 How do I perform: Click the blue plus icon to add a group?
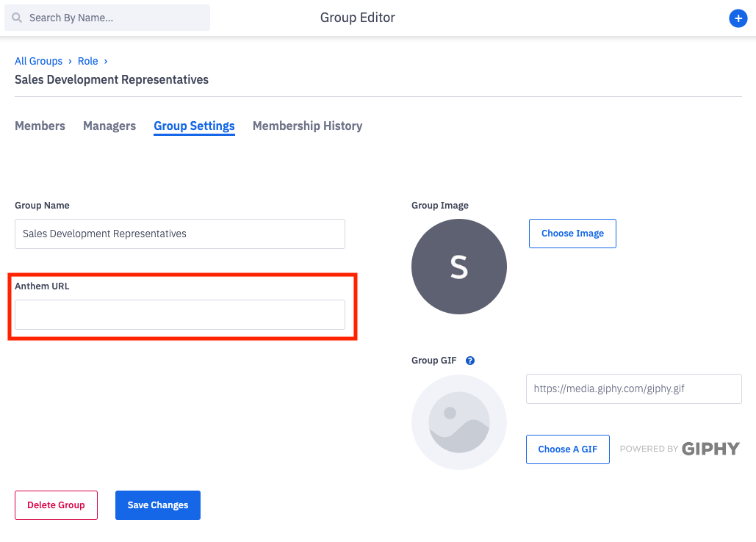point(738,18)
